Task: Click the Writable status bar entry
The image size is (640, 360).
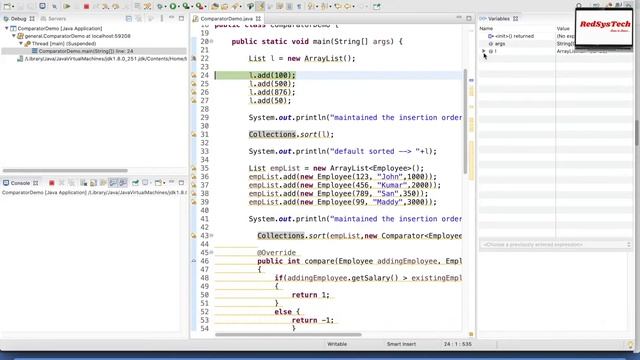Action: coord(337,344)
